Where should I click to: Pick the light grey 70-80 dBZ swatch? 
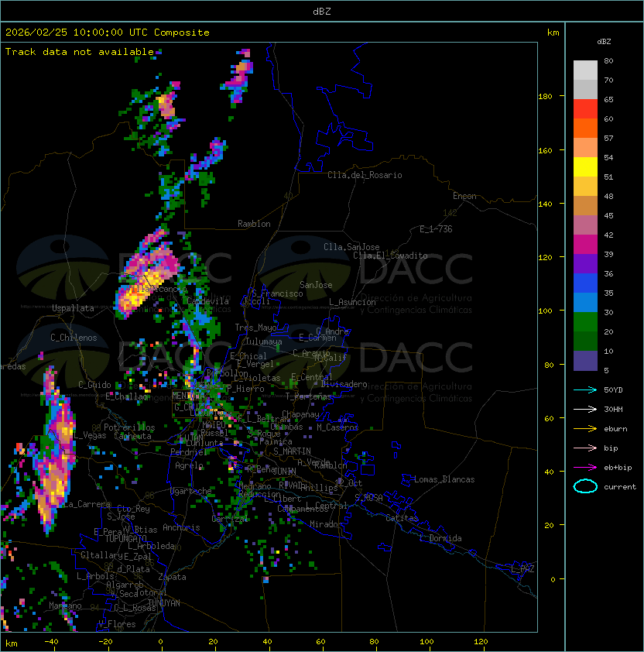pyautogui.click(x=585, y=70)
